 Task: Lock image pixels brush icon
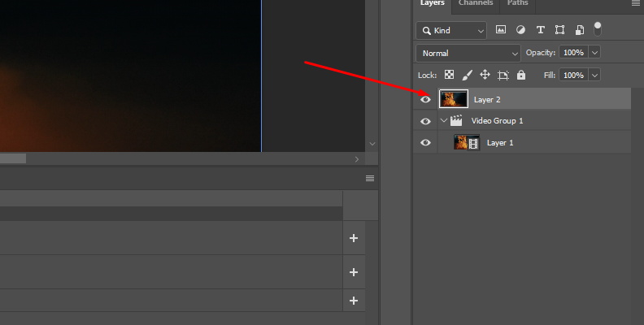click(x=467, y=75)
